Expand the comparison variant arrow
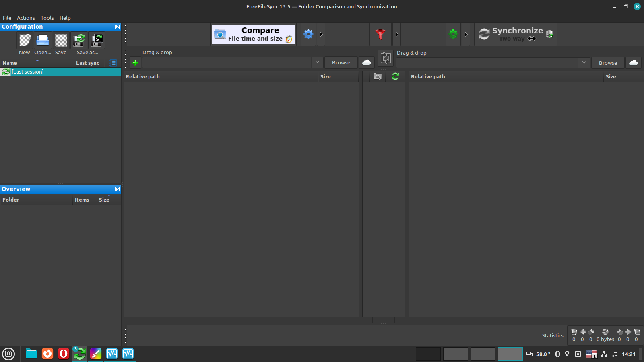The width and height of the screenshot is (644, 362). pyautogui.click(x=321, y=34)
